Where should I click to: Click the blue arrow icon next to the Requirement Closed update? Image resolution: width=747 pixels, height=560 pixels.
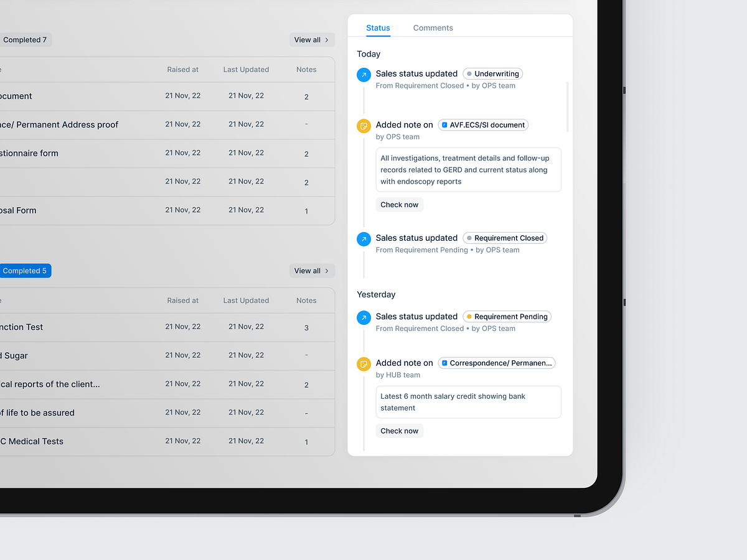[364, 239]
